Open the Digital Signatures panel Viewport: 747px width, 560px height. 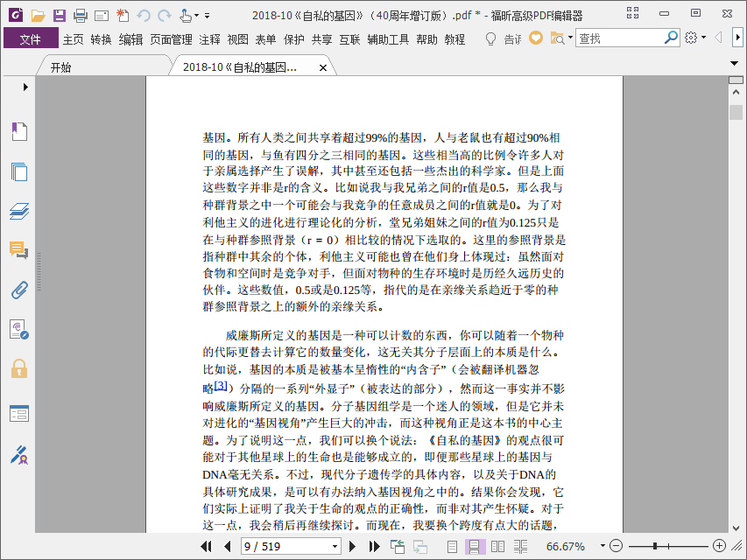point(19,330)
